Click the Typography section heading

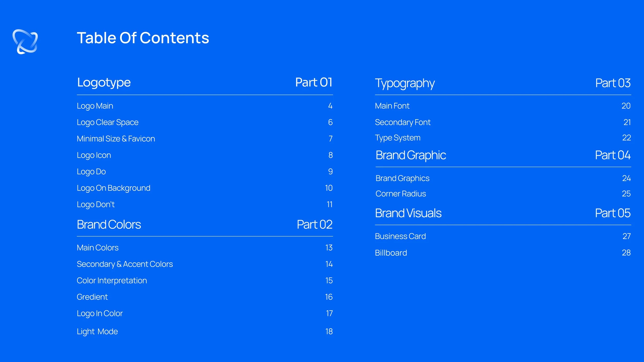coord(404,83)
